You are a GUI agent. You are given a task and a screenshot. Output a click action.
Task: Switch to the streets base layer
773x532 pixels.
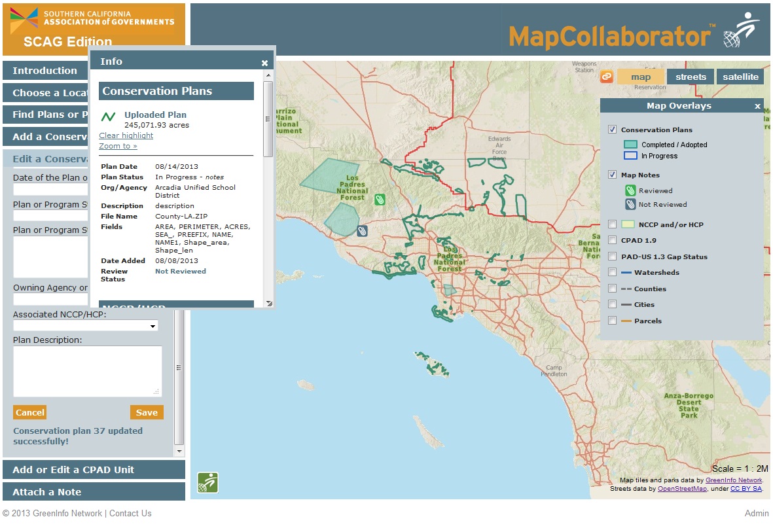pyautogui.click(x=691, y=77)
